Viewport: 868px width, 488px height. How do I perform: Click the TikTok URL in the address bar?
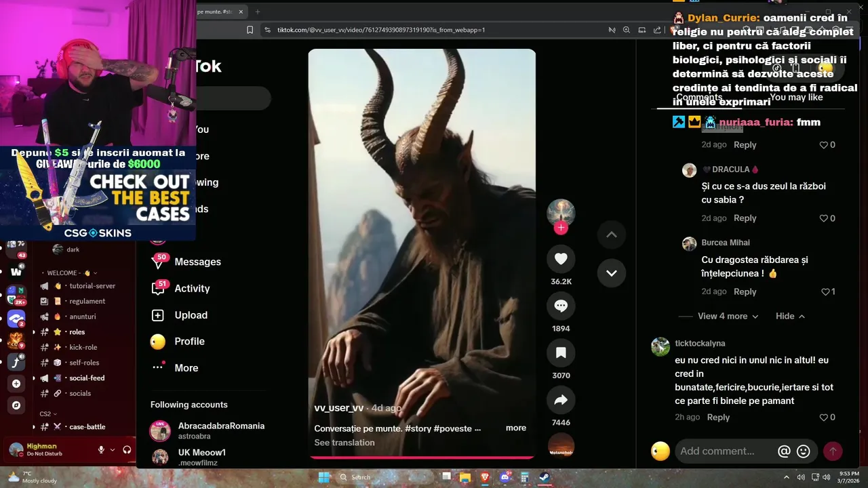(380, 30)
